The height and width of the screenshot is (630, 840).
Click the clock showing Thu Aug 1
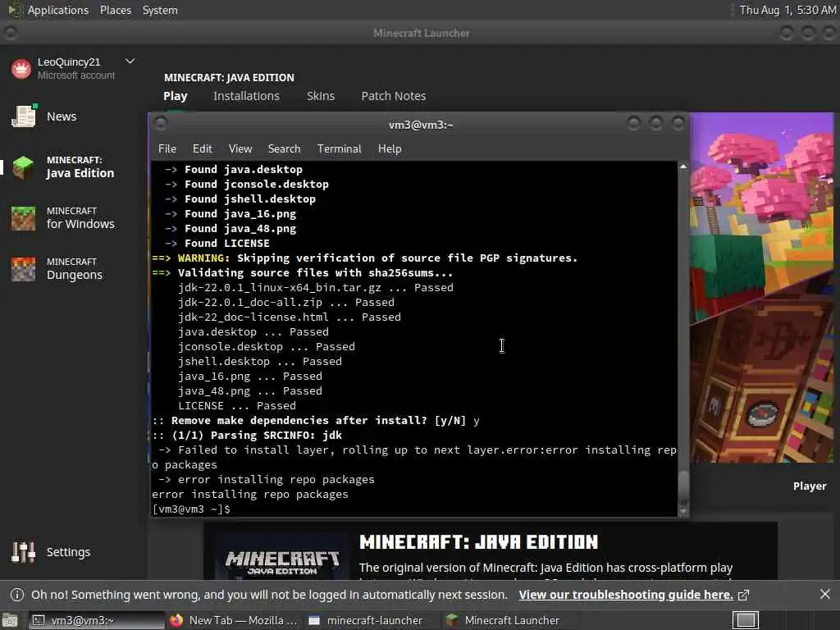pyautogui.click(x=787, y=10)
